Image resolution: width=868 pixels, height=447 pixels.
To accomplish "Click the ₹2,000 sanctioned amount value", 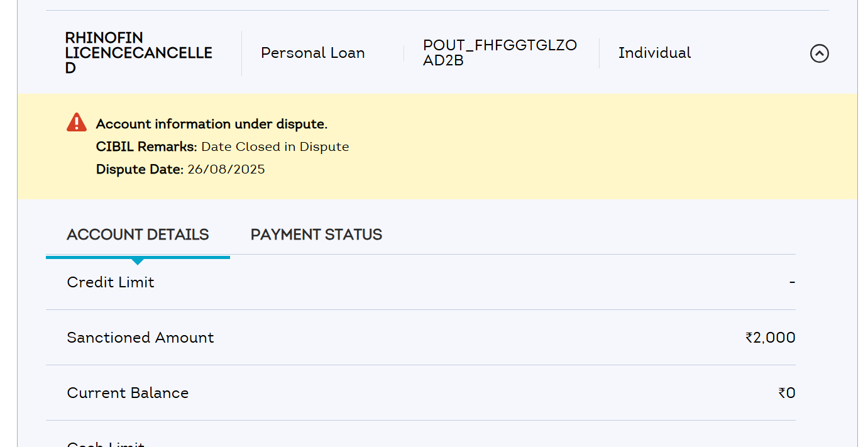I will coord(771,338).
